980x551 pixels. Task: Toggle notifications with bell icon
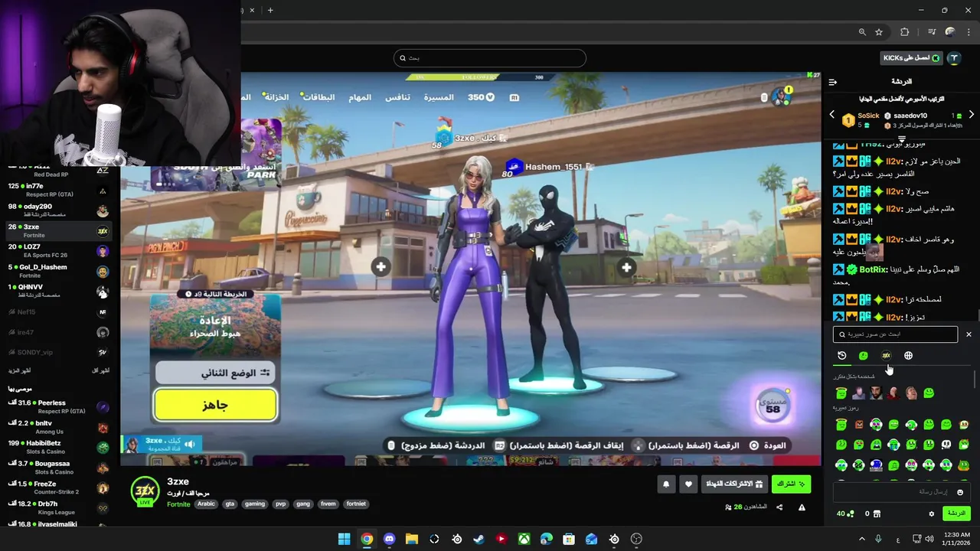coord(666,484)
